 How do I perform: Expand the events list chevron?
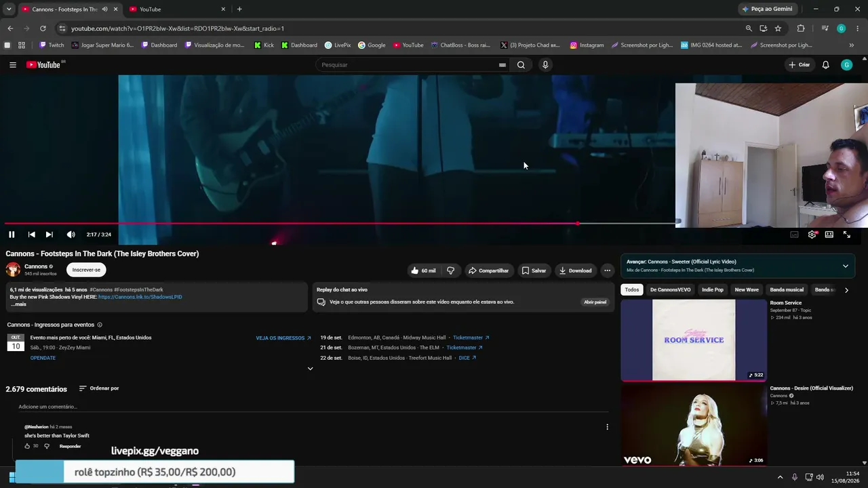(310, 369)
